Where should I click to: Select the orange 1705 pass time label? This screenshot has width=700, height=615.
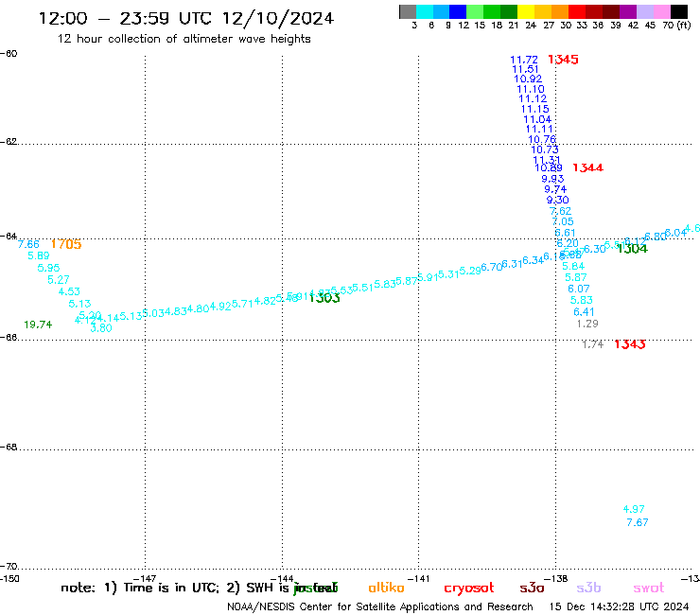66,244
